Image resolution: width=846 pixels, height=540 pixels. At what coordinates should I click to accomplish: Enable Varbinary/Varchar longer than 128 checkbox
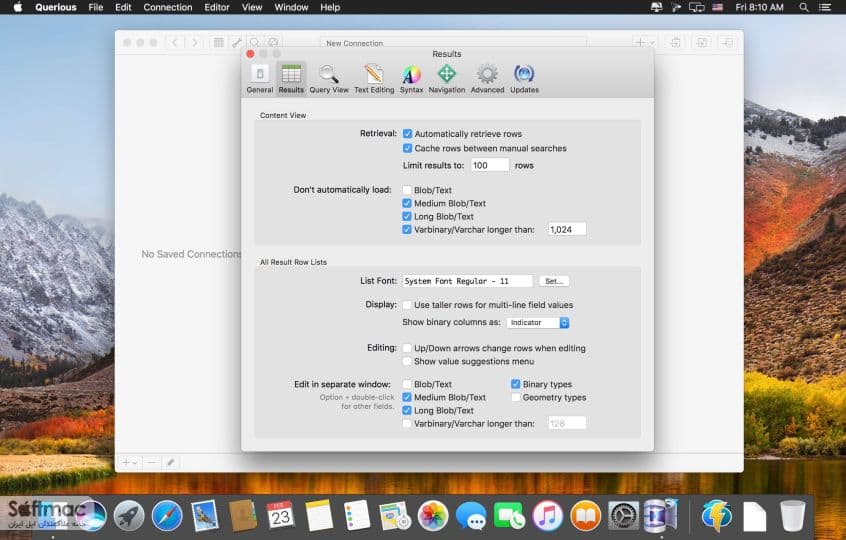point(407,423)
